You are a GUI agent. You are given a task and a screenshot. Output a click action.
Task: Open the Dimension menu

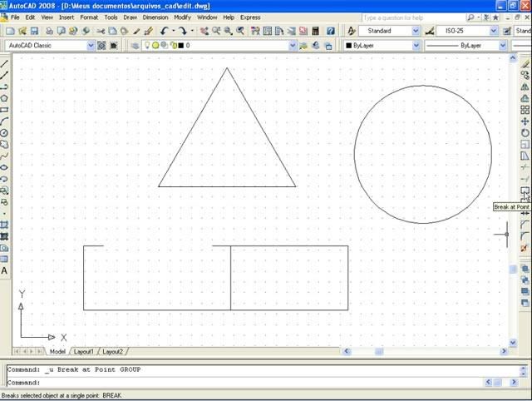tap(155, 17)
